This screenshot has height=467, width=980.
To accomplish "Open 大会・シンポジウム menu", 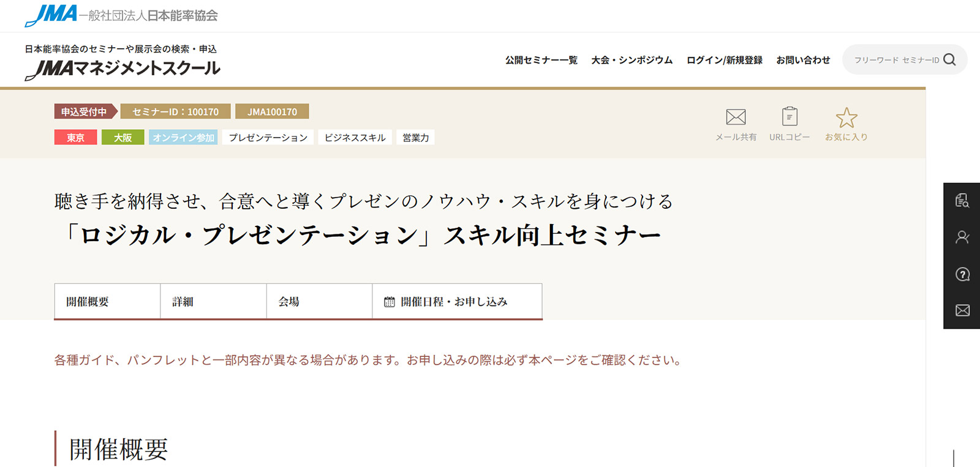I will coord(631,60).
